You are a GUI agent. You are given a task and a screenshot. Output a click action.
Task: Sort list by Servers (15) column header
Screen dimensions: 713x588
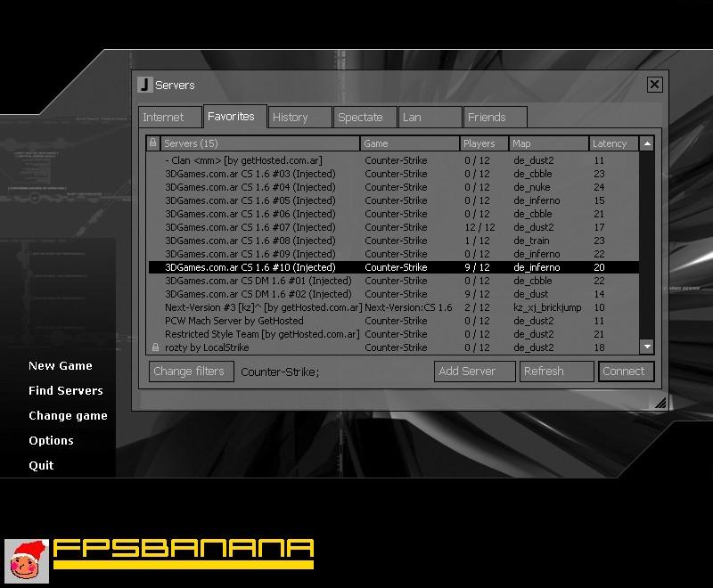[259, 143]
